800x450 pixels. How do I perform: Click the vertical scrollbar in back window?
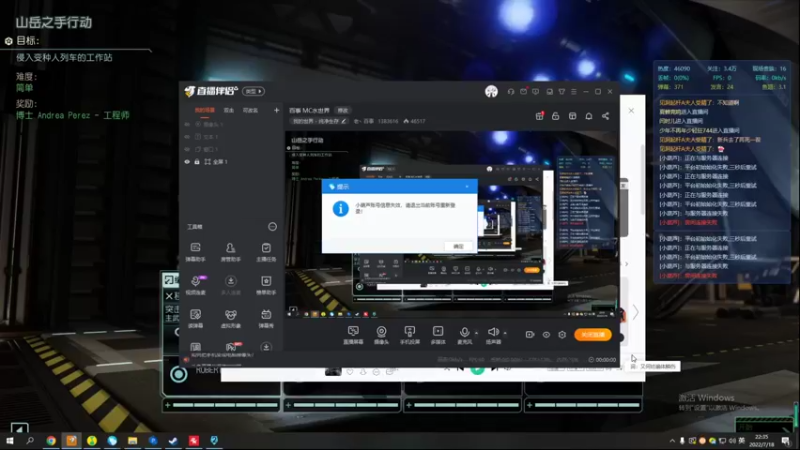click(642, 179)
